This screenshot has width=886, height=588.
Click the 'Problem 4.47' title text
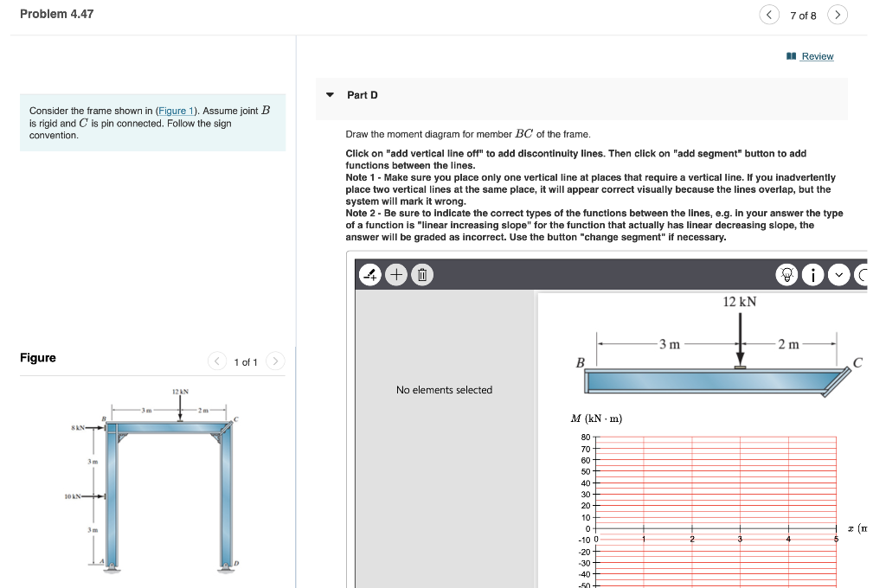coord(56,14)
